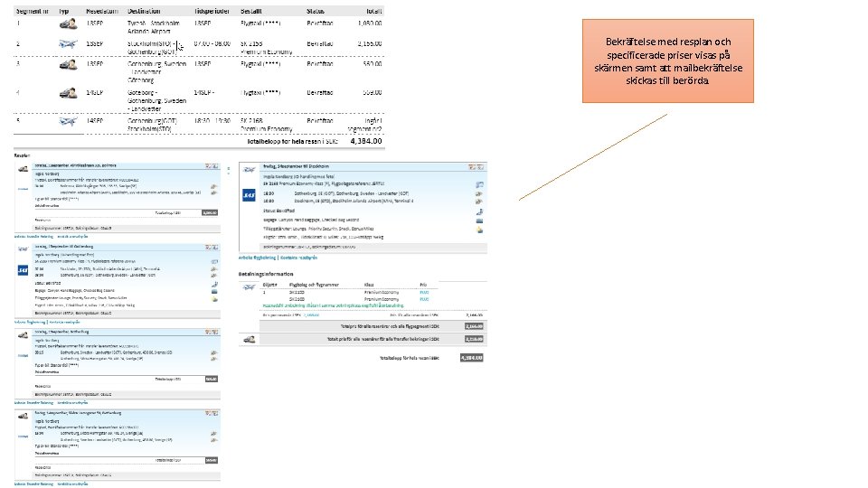Click taxi icon of Landvetter transfer card
The height and width of the screenshot is (488, 868).
pos(23,334)
